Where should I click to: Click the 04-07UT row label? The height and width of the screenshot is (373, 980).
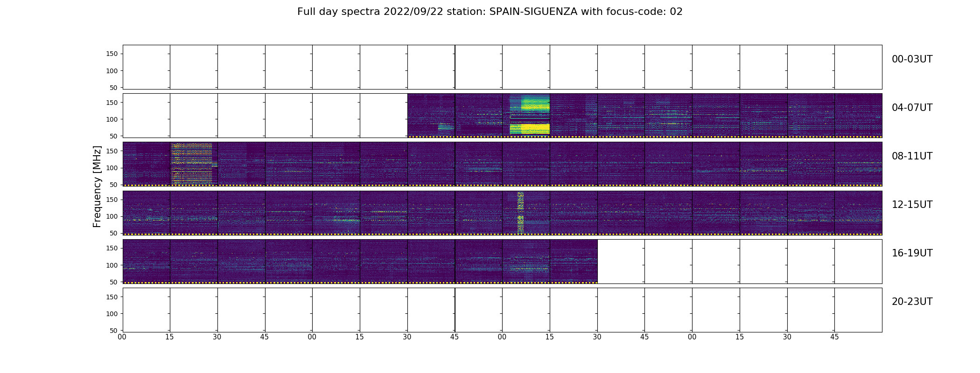coord(912,108)
